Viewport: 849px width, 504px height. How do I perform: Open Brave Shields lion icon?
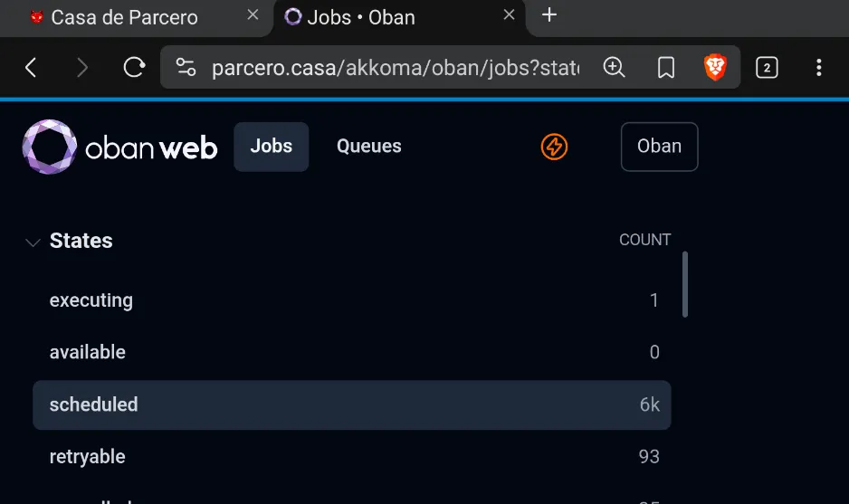(x=715, y=67)
